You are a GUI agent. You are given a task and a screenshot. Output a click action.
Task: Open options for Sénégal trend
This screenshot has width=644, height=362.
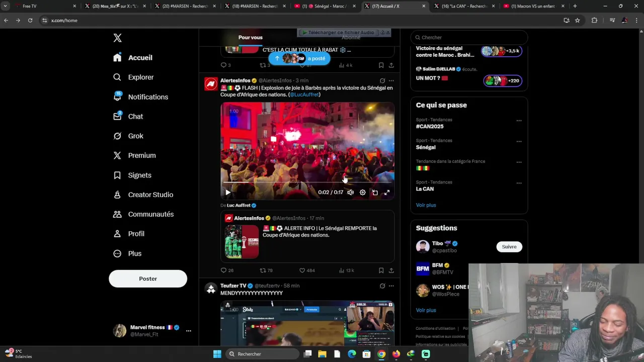(519, 141)
